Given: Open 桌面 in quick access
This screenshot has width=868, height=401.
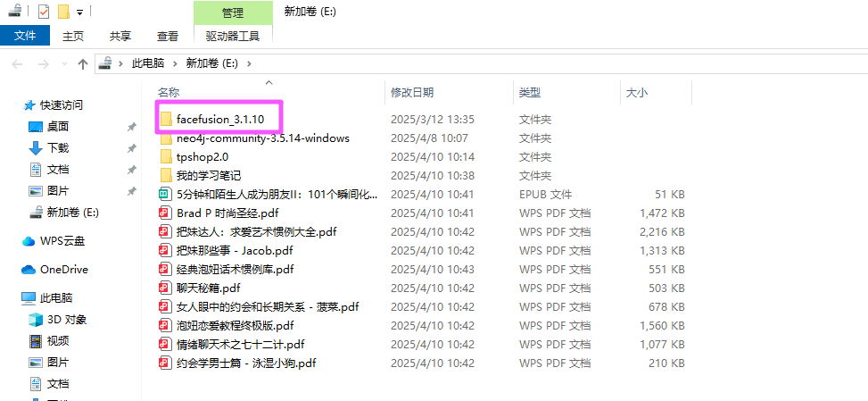Looking at the screenshot, I should coord(58,127).
